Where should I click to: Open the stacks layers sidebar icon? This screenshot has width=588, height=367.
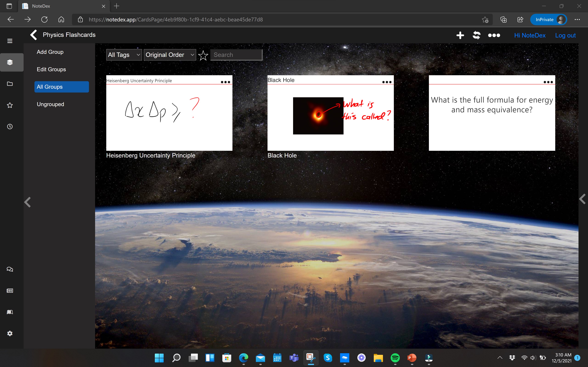(x=10, y=62)
